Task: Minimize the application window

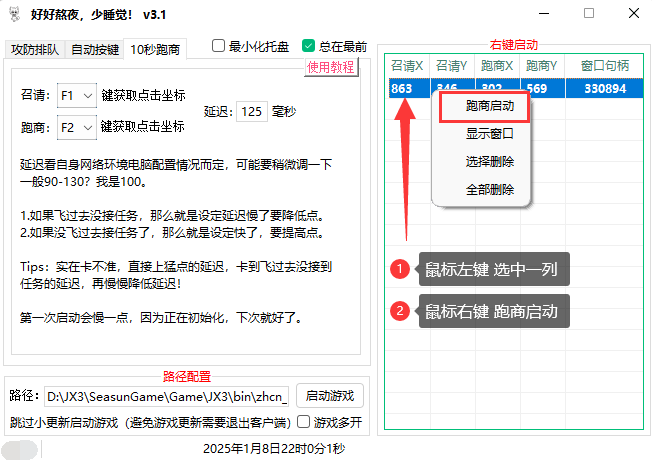Action: coord(544,14)
